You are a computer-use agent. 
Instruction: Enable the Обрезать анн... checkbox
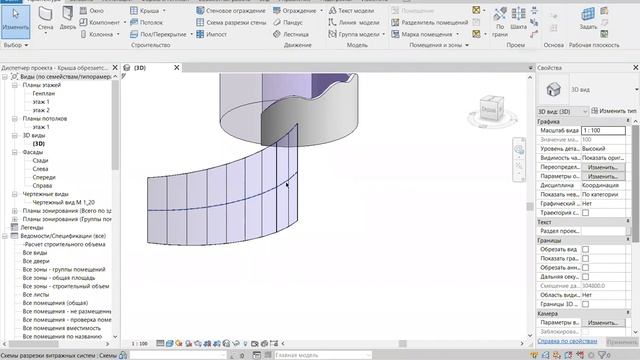click(x=585, y=268)
